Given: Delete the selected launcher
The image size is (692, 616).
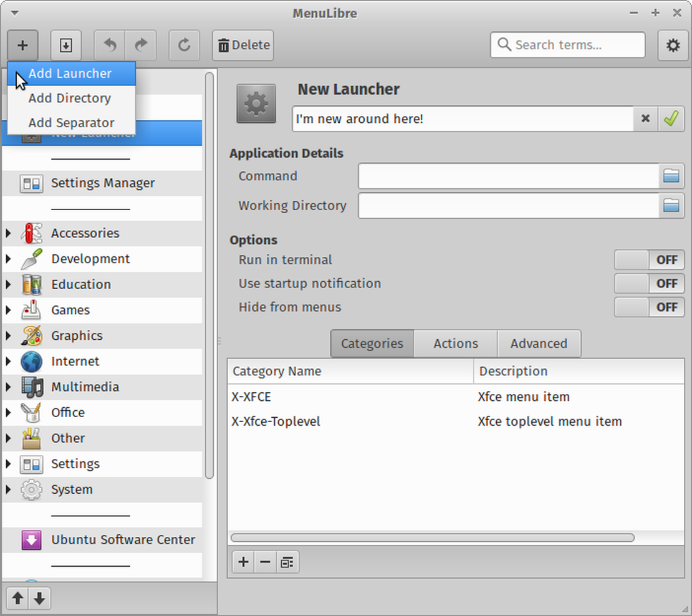Looking at the screenshot, I should 243,45.
